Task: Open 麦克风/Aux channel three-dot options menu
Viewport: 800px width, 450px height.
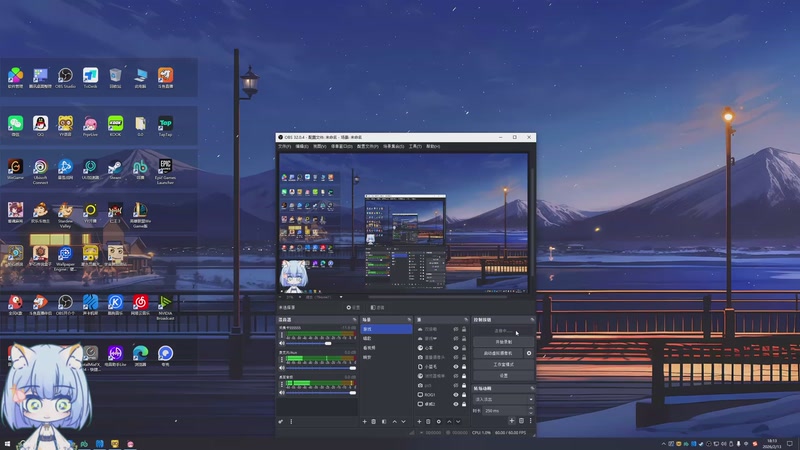Action: [x=282, y=359]
